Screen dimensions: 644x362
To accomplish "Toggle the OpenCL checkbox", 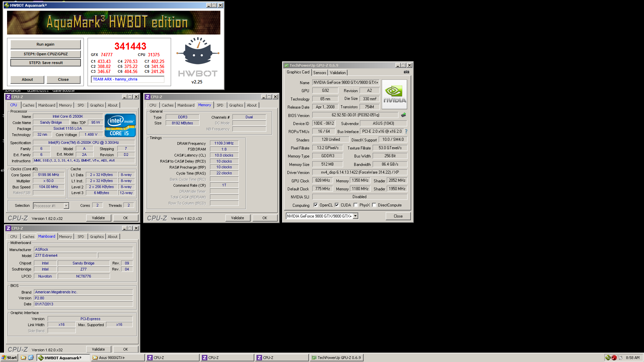I will point(316,205).
